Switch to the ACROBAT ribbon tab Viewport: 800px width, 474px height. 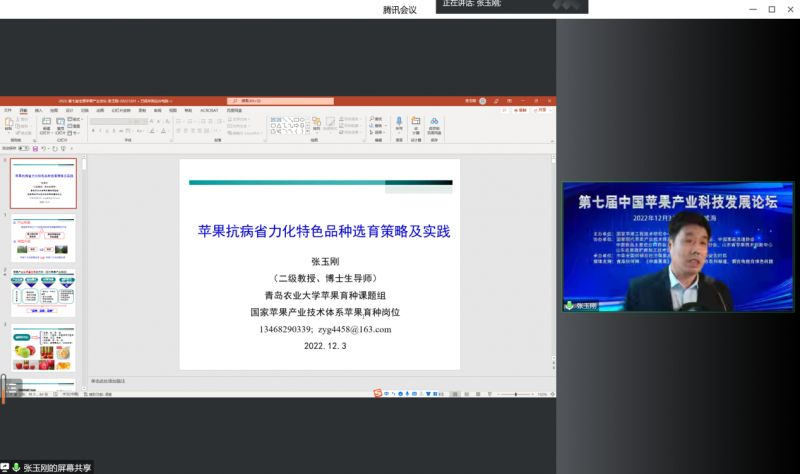tap(209, 110)
